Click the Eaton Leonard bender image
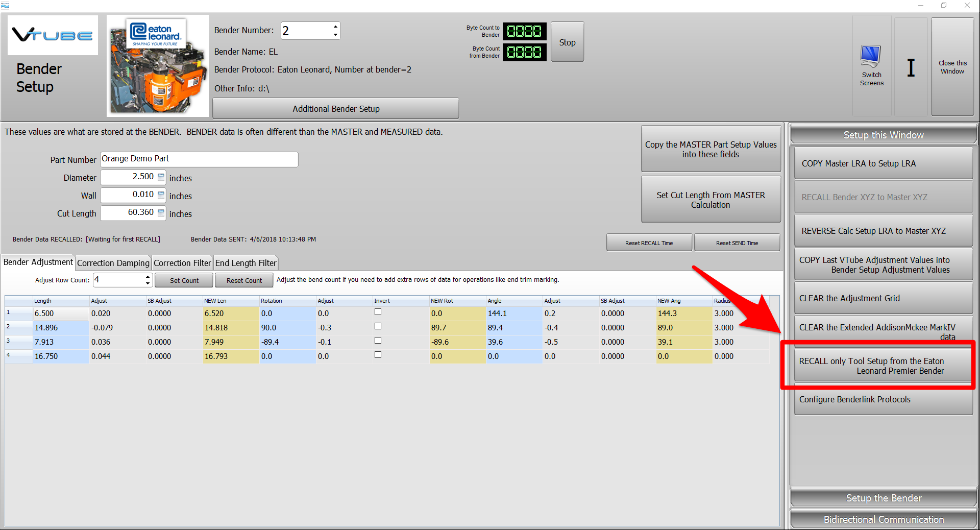Viewport: 980px width, 530px height. (158, 66)
